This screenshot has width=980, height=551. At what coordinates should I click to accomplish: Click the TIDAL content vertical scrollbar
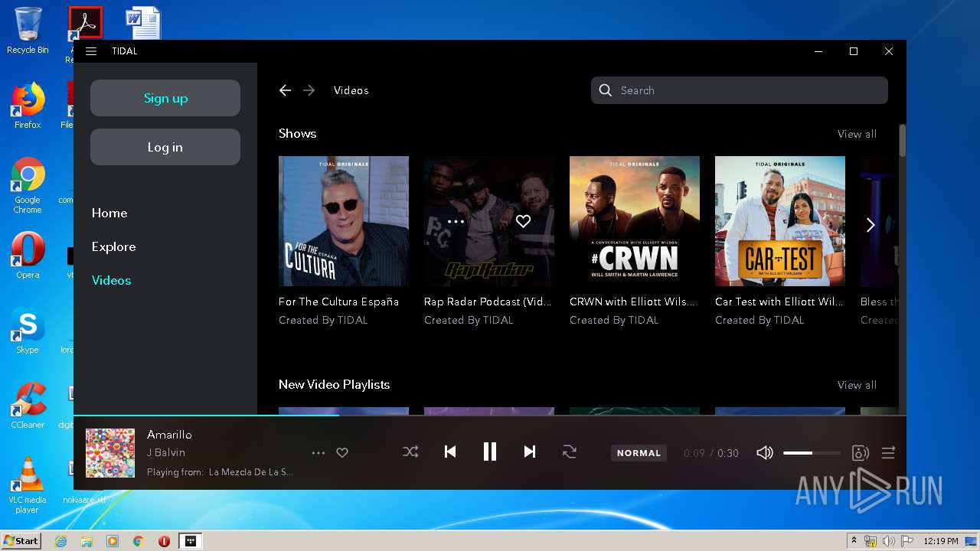pos(902,142)
